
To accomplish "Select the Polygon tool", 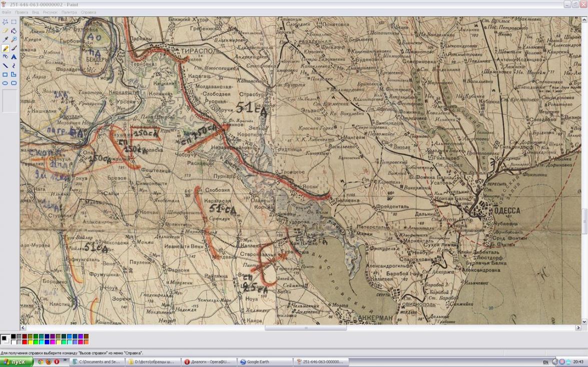I will pos(14,74).
